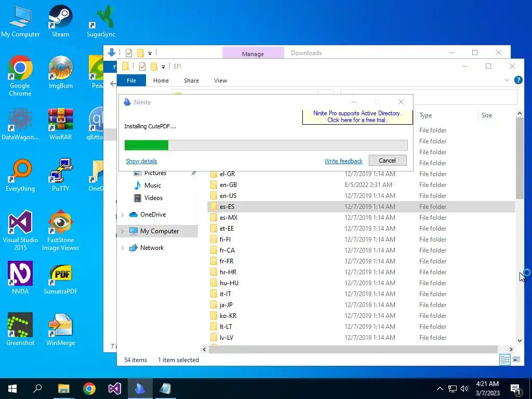Image resolution: width=532 pixels, height=399 pixels.
Task: Open quick access dropdown in Downloads window
Action: point(150,54)
